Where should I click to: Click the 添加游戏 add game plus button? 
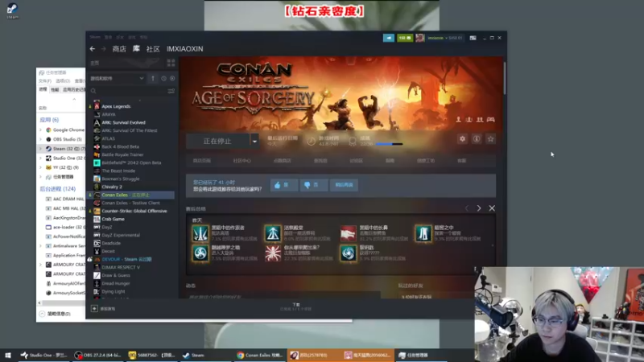tap(94, 309)
